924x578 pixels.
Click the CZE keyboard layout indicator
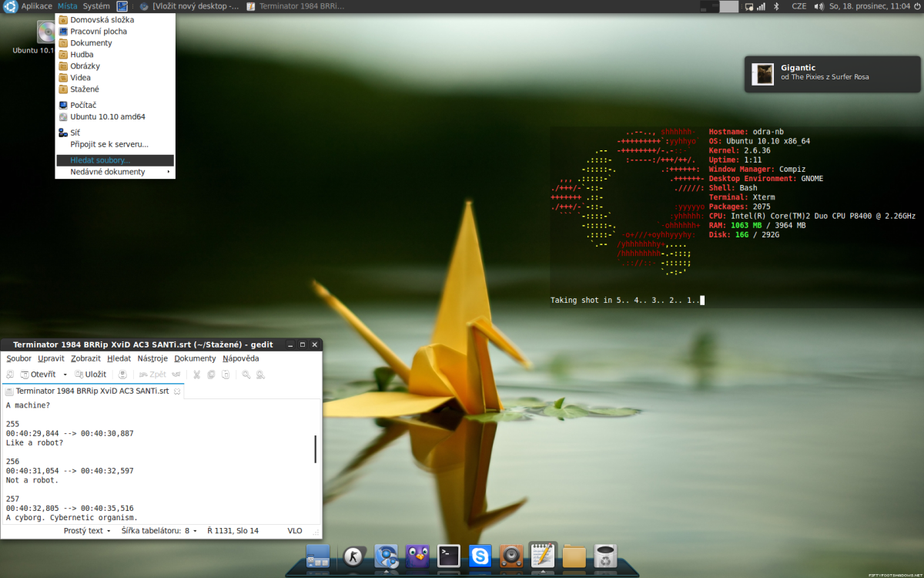(799, 6)
